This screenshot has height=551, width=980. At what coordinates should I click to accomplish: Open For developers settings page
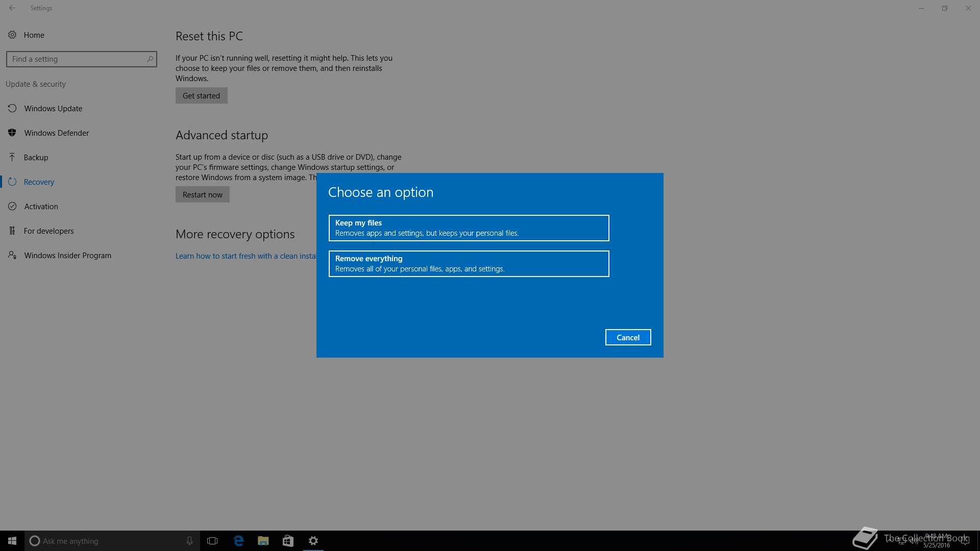point(48,231)
